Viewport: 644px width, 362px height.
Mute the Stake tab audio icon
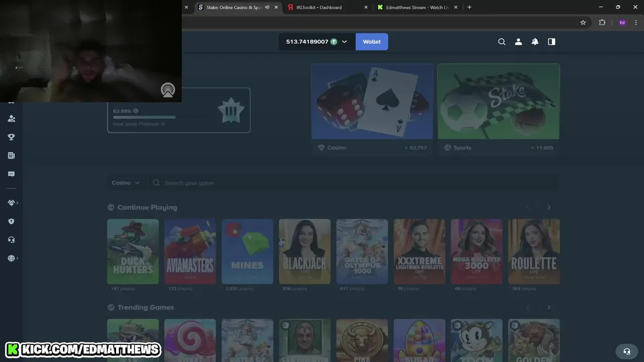(267, 7)
